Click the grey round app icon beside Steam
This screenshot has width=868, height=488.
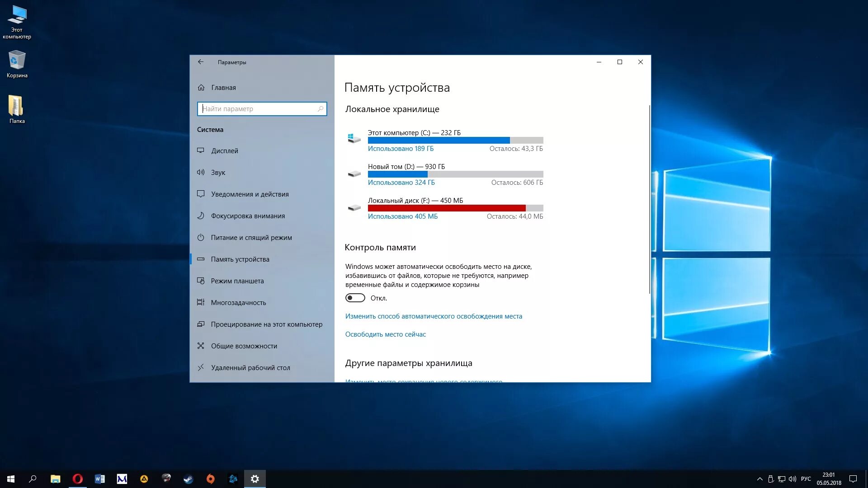point(166,479)
